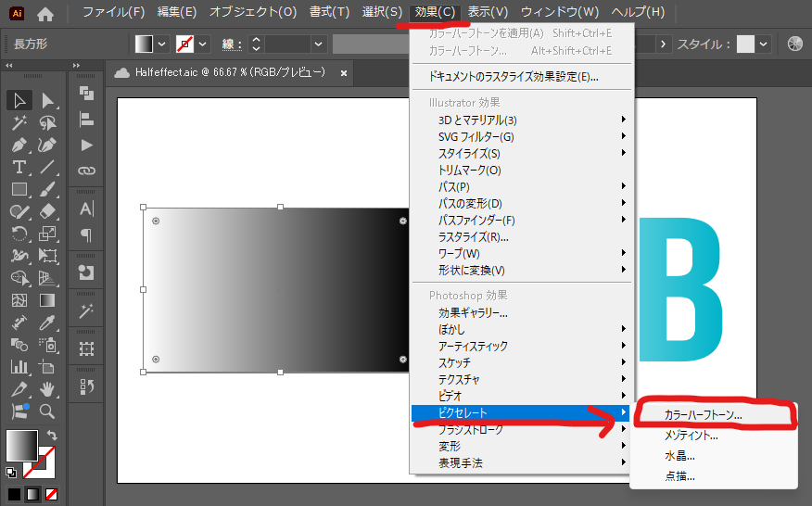This screenshot has width=812, height=506.
Task: Open fill swatch dropdown in control bar
Action: [162, 44]
